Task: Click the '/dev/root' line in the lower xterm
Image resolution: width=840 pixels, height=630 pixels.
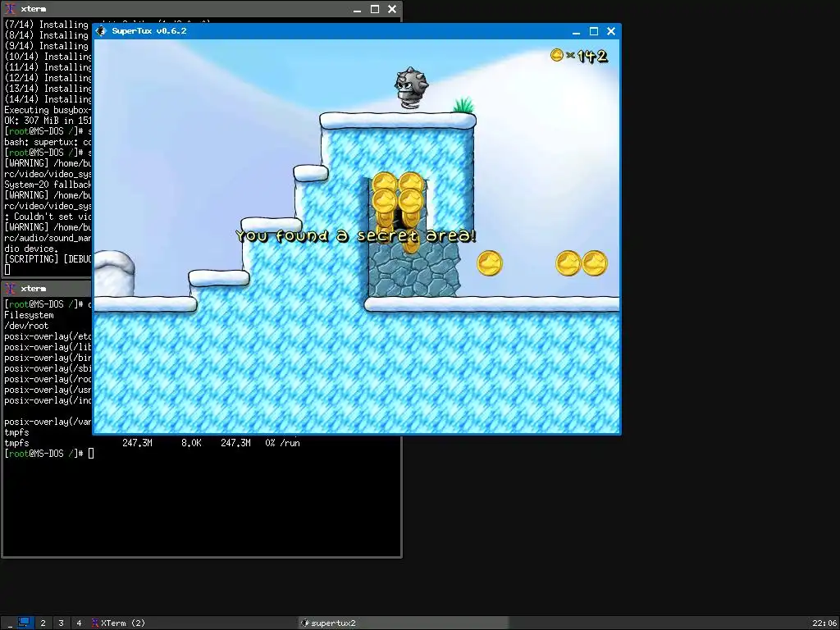Action: 26,326
